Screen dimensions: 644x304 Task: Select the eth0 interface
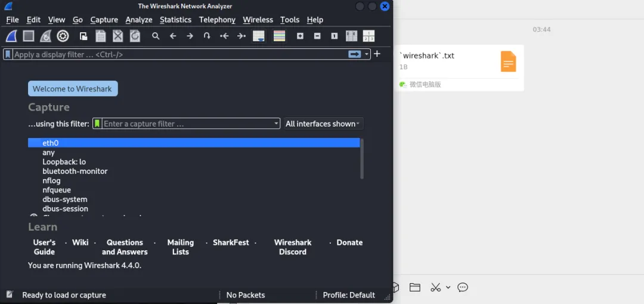[194, 143]
